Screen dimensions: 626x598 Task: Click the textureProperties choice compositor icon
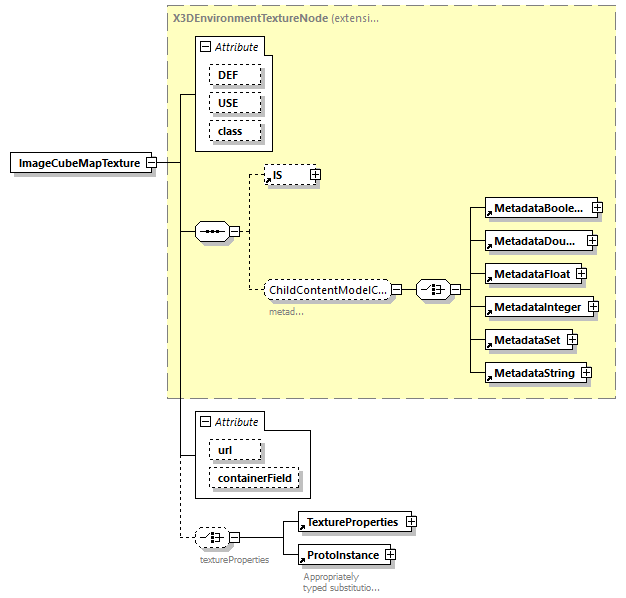[211, 538]
